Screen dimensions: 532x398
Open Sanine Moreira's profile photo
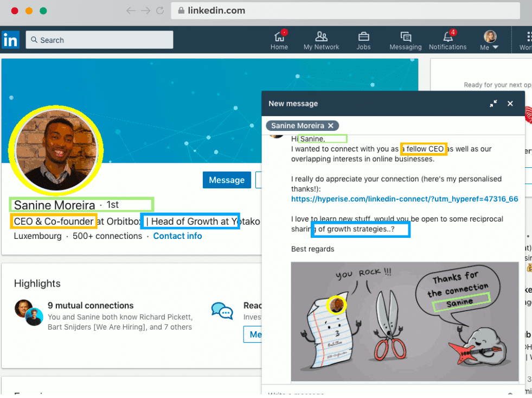click(x=56, y=150)
